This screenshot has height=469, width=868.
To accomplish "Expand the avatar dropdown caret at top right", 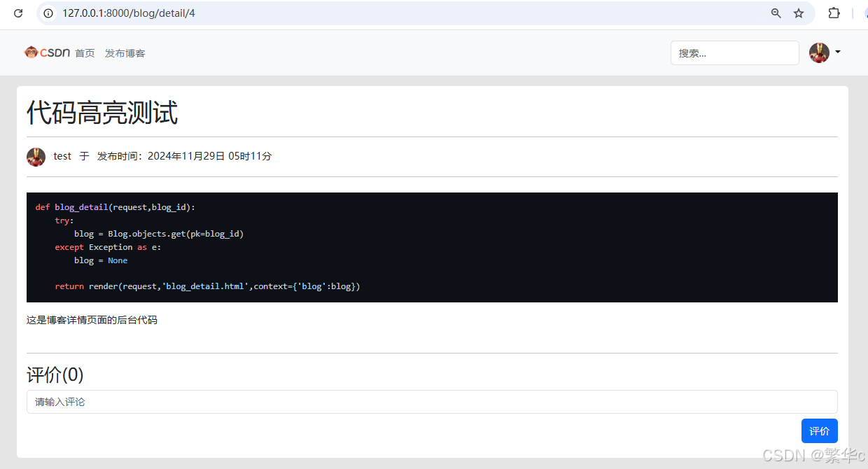I will [x=837, y=52].
